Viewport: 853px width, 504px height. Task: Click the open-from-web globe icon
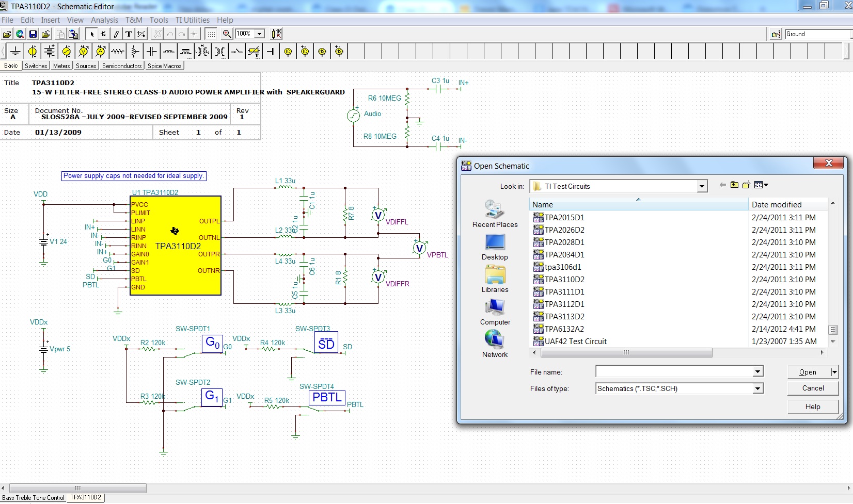coord(20,34)
